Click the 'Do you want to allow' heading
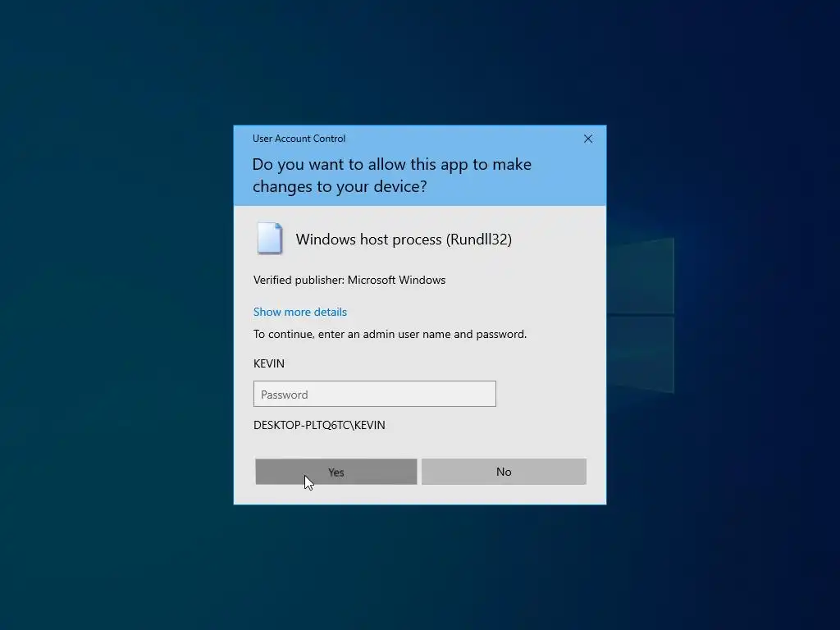The height and width of the screenshot is (630, 840). click(391, 176)
